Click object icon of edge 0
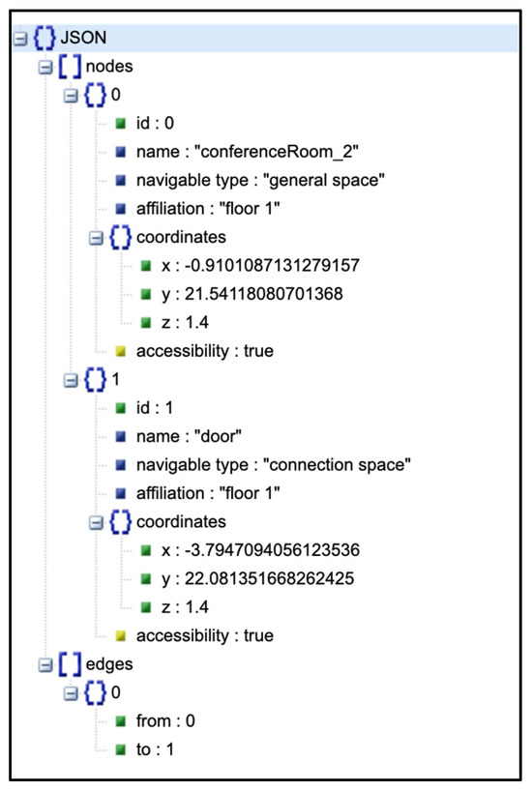 (x=95, y=692)
